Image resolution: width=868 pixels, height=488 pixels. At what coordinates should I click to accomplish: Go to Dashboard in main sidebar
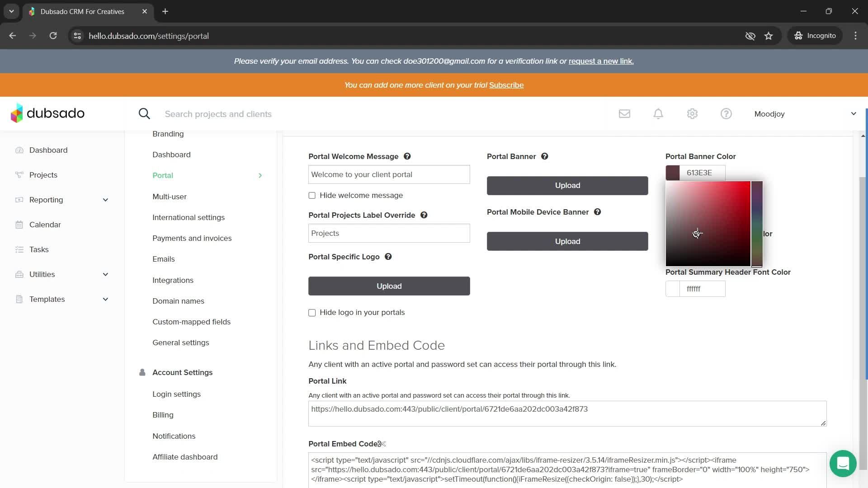tap(48, 150)
